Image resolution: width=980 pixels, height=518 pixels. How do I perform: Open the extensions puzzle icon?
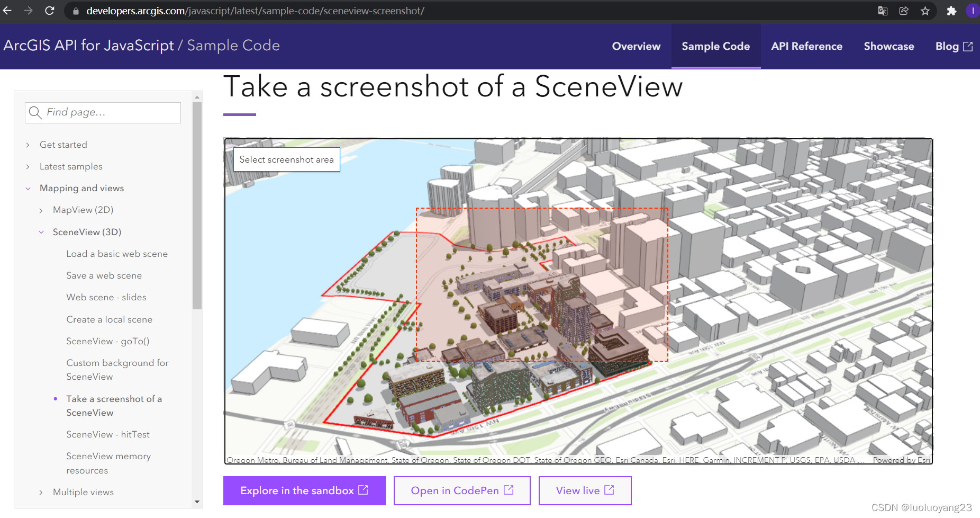coord(951,11)
